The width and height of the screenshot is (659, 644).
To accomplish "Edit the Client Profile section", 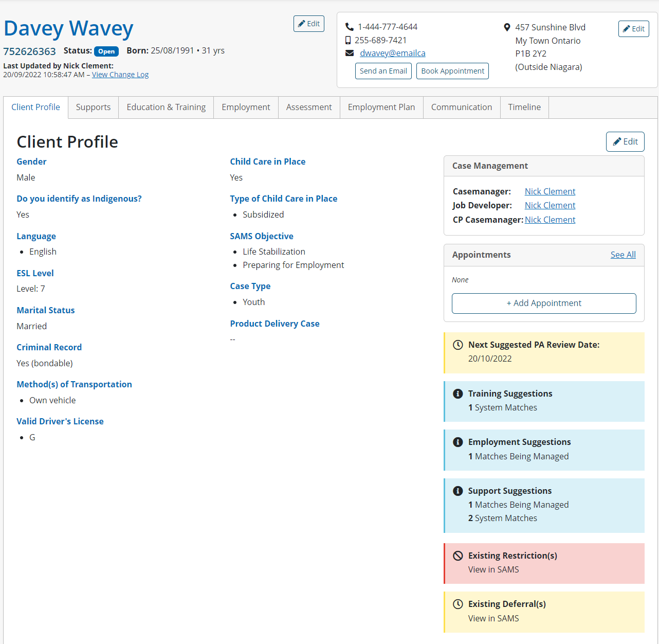I will coord(625,141).
